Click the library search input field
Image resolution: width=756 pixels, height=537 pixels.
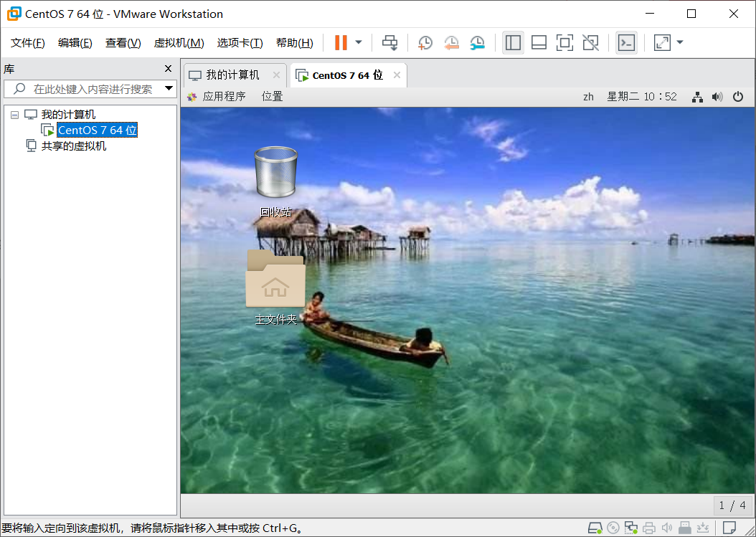click(x=86, y=89)
